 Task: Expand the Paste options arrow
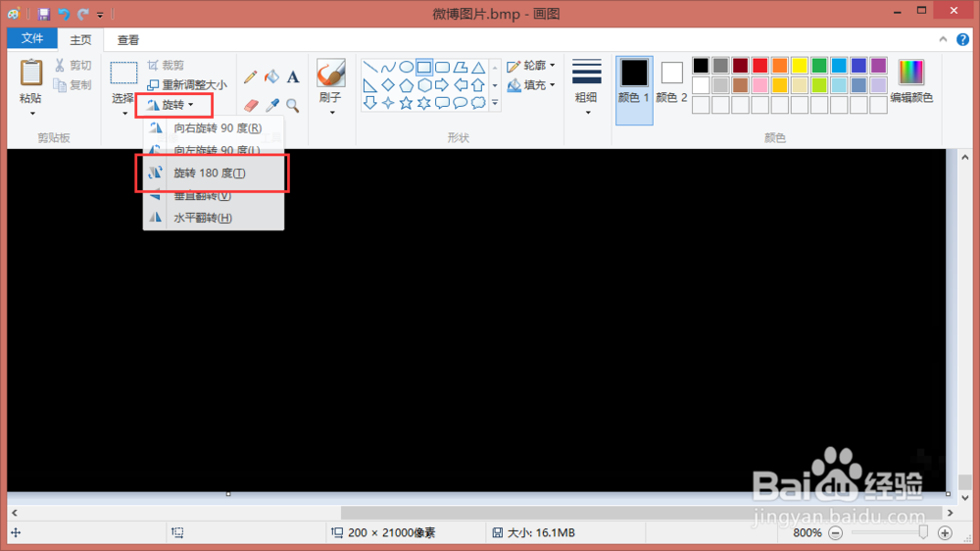point(32,113)
